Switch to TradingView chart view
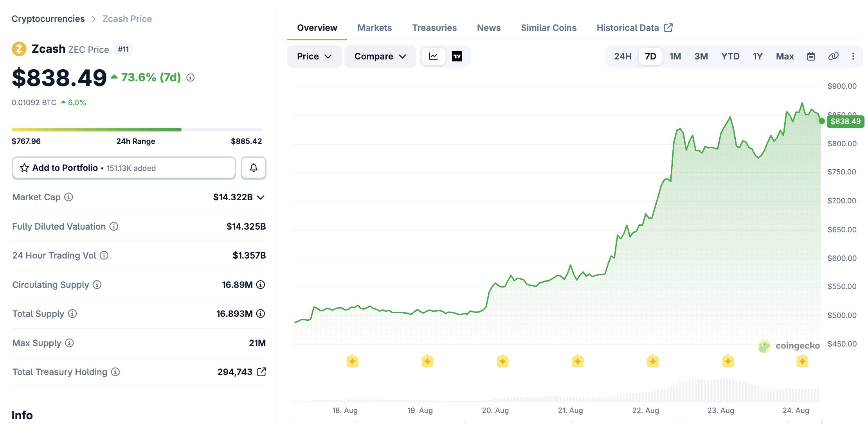Viewport: 868px width, 424px height. 457,56
